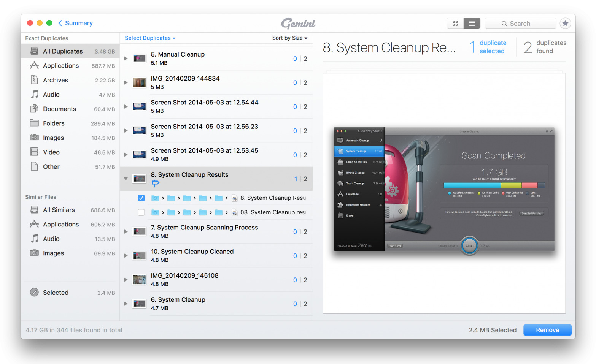Click '2.4 MB Selected' status text
The width and height of the screenshot is (596, 364).
pyautogui.click(x=493, y=330)
